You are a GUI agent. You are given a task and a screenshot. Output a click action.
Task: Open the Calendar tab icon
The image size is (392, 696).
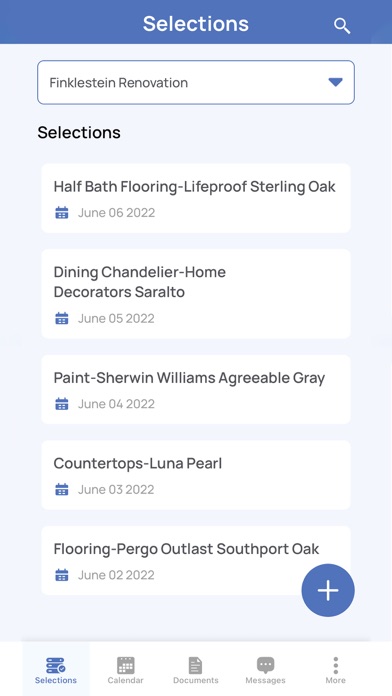click(126, 665)
